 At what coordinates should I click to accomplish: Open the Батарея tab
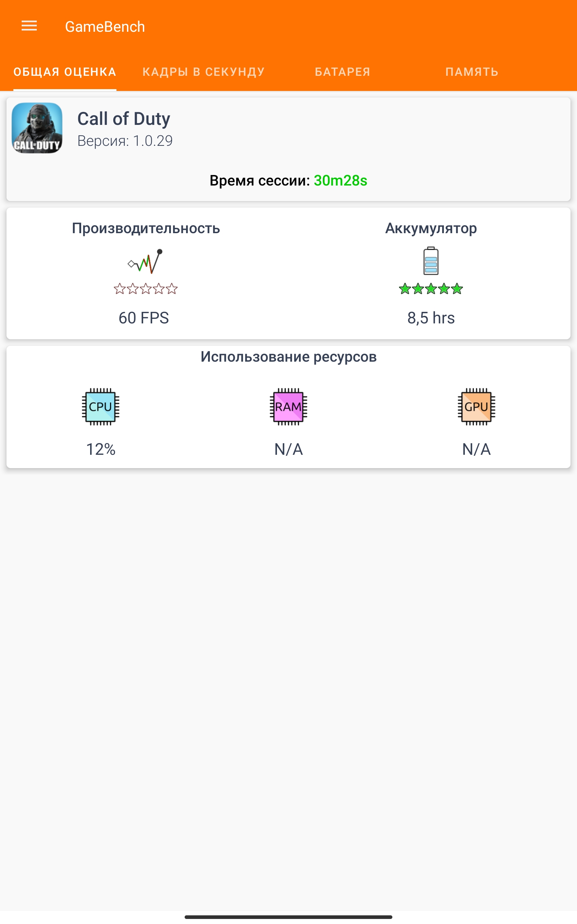click(342, 72)
